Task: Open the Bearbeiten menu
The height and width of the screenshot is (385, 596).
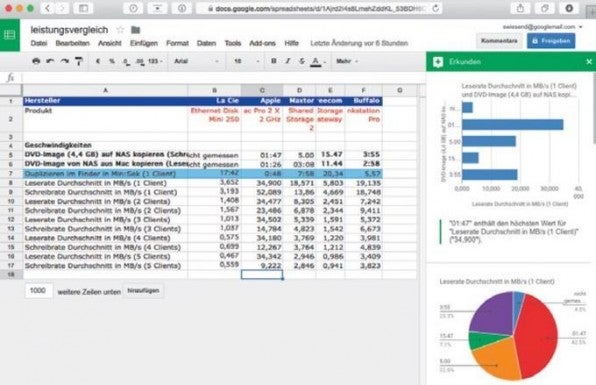Action: (x=73, y=43)
